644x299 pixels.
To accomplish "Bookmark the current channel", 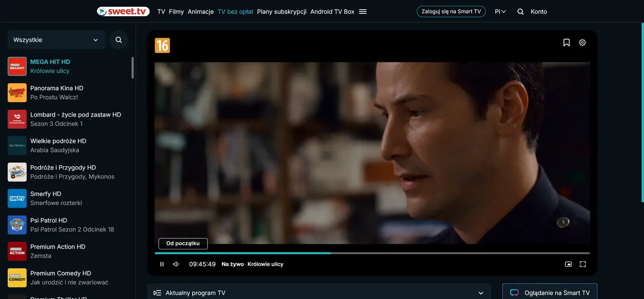I will (567, 42).
